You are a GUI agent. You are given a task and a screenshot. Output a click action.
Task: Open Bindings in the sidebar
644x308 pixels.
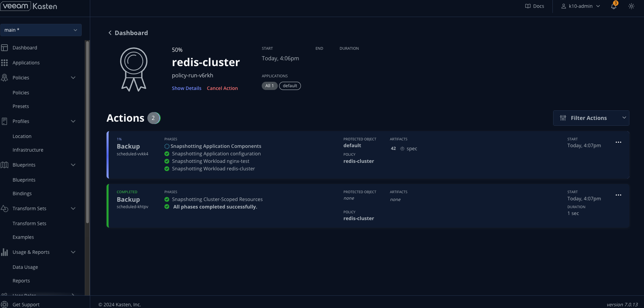(x=22, y=194)
